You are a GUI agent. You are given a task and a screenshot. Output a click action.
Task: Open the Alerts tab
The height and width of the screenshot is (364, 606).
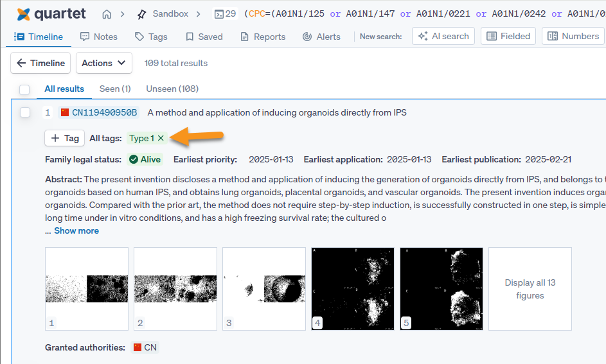pyautogui.click(x=321, y=37)
